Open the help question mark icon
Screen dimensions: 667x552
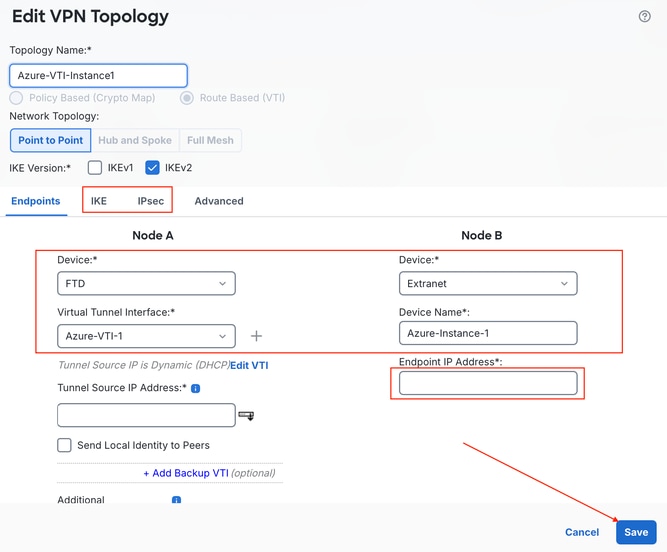pos(644,17)
